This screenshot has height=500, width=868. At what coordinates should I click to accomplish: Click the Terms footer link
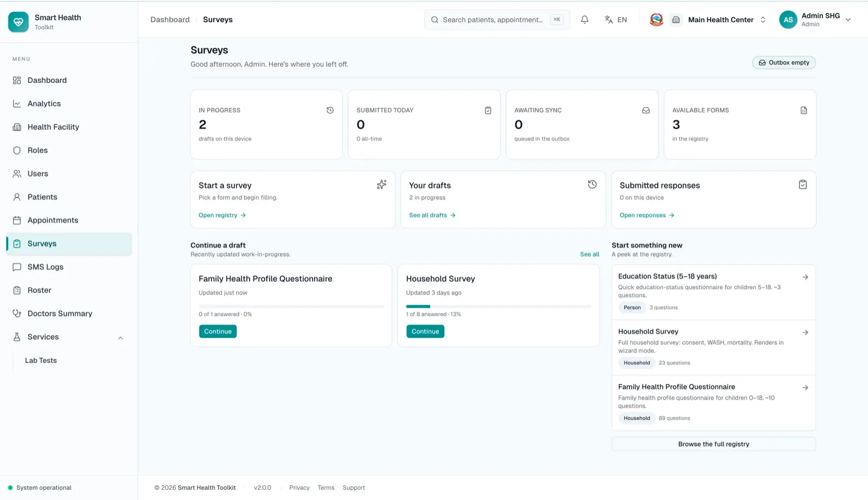pos(326,488)
